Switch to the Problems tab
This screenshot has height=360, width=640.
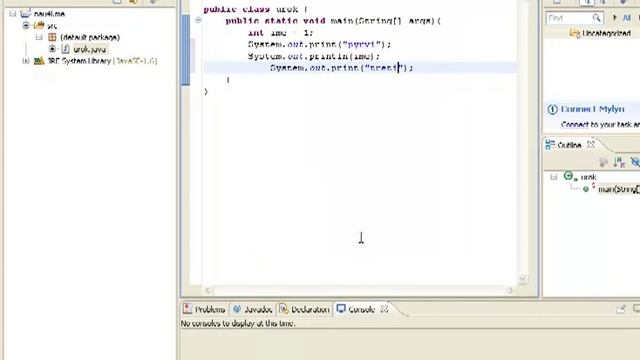[x=204, y=309]
